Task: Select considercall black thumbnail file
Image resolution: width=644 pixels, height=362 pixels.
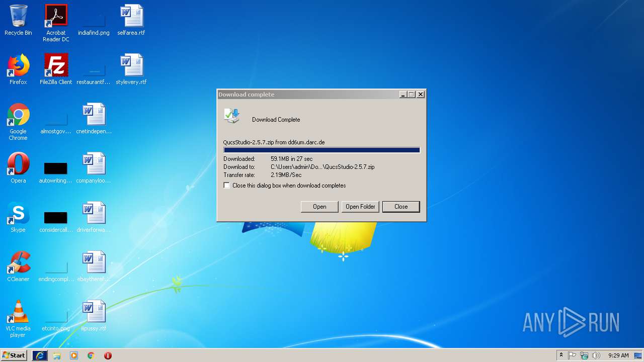Action: [56, 221]
